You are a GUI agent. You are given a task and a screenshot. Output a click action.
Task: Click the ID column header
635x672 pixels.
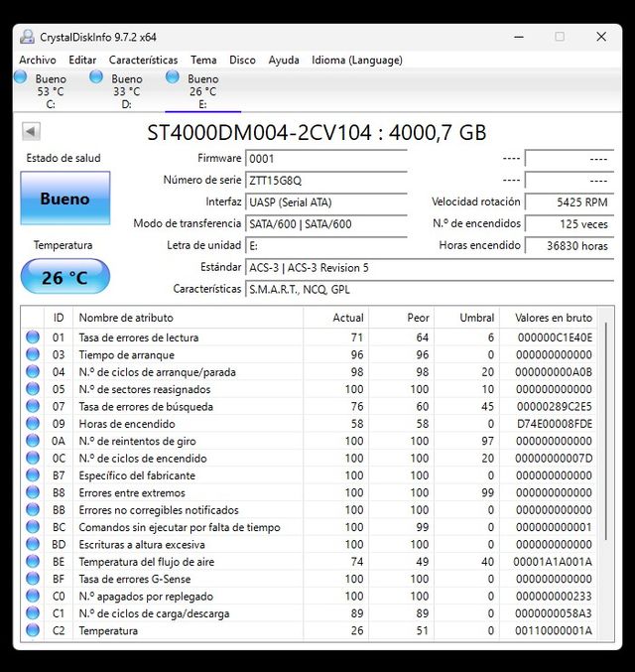click(59, 318)
